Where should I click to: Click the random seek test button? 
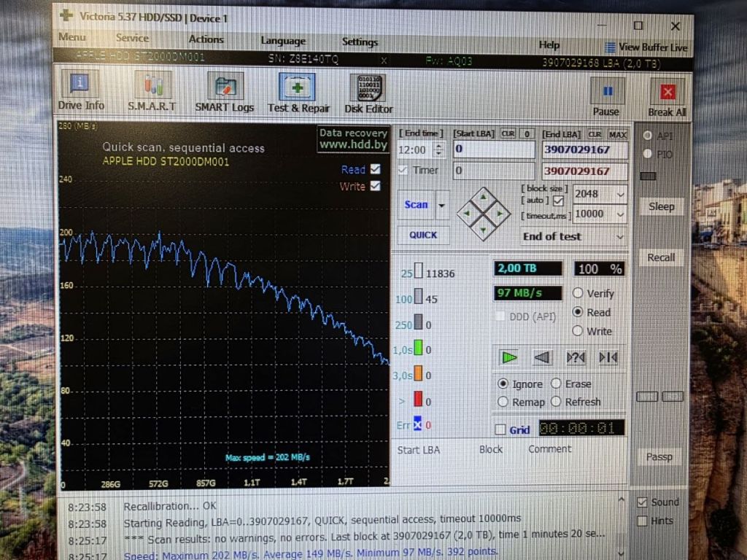pyautogui.click(x=576, y=357)
